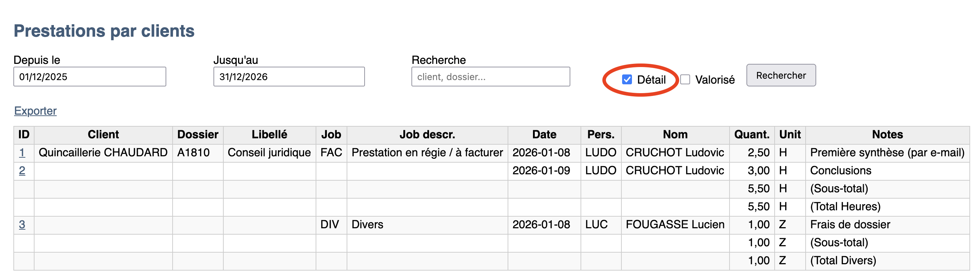Click the Notes column header
Viewport: 980px width, 278px height.
click(887, 134)
